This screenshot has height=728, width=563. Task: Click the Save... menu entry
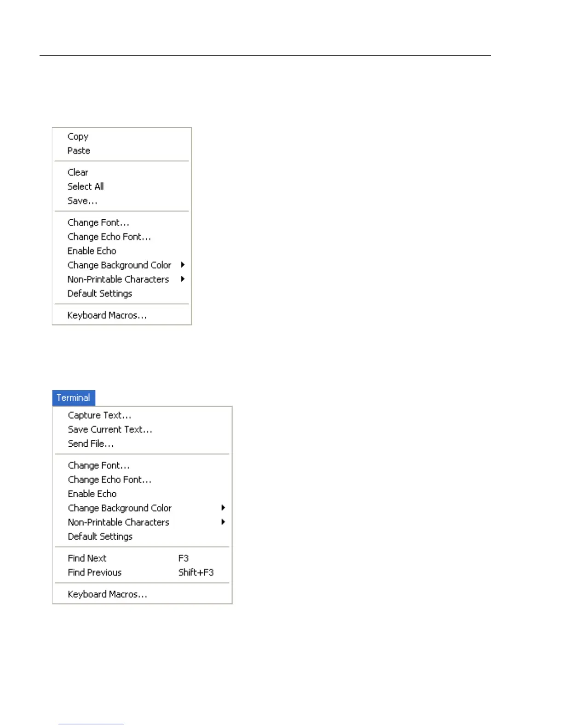(x=82, y=201)
